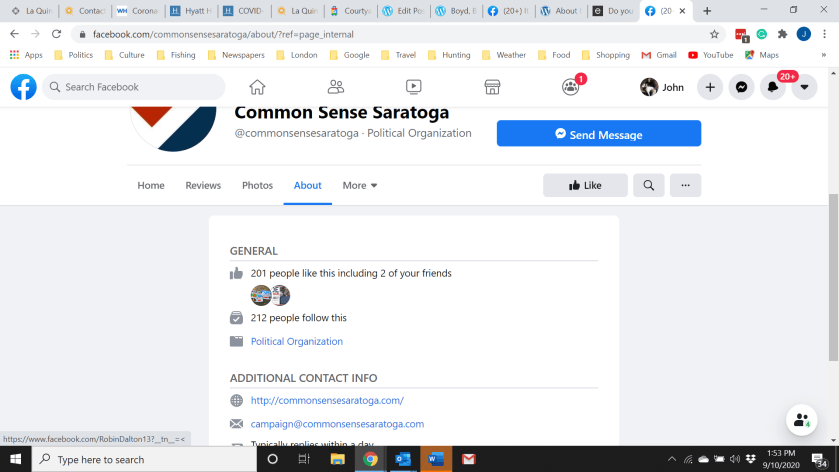Open Groups icon with notification badge
The width and height of the screenshot is (839, 472).
[x=571, y=87]
